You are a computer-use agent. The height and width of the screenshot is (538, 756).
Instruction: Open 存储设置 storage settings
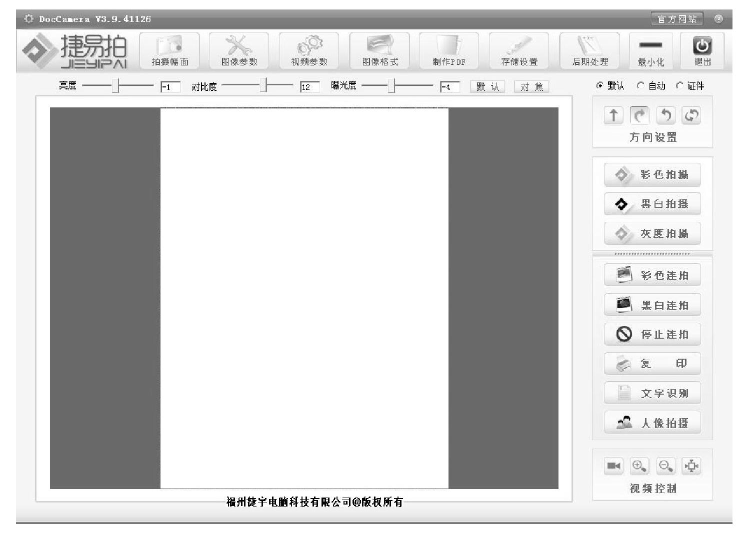click(519, 50)
